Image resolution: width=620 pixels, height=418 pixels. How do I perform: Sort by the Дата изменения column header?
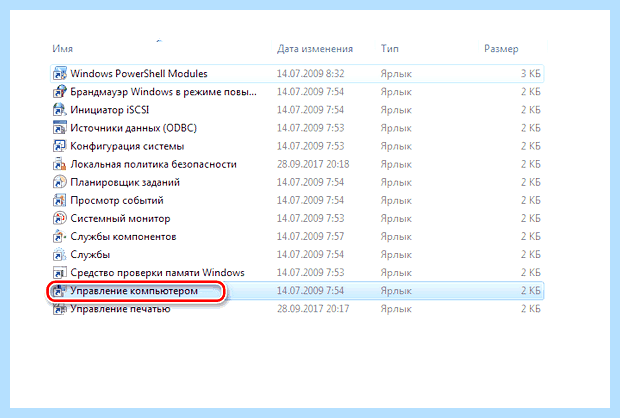(315, 49)
